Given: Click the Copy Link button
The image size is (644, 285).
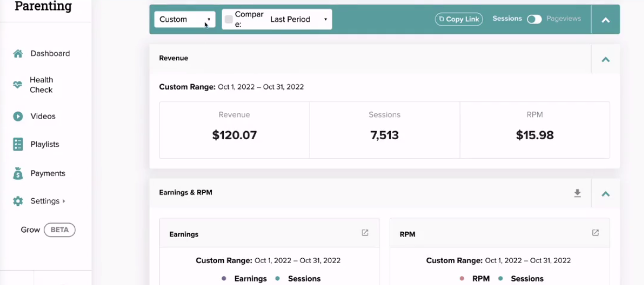Looking at the screenshot, I should click(459, 19).
